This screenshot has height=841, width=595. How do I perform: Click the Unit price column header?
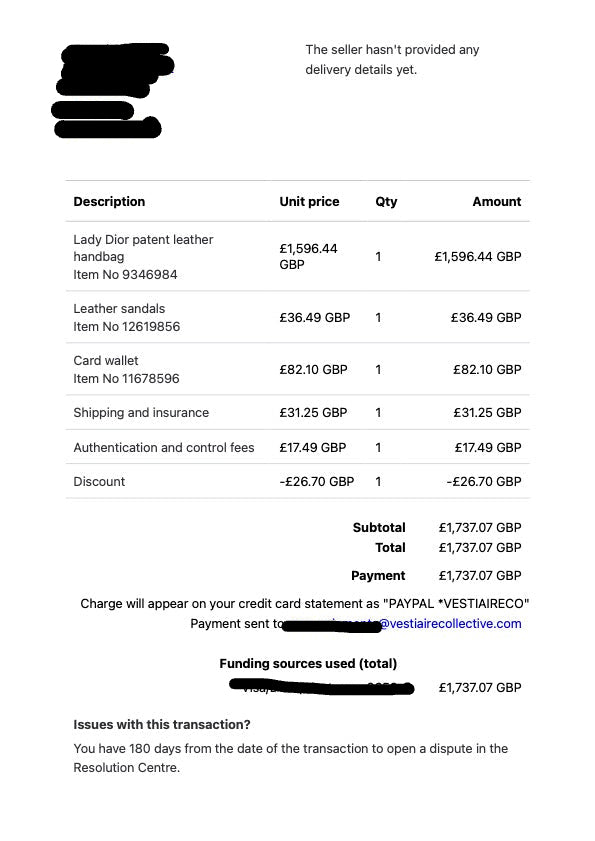tap(309, 202)
